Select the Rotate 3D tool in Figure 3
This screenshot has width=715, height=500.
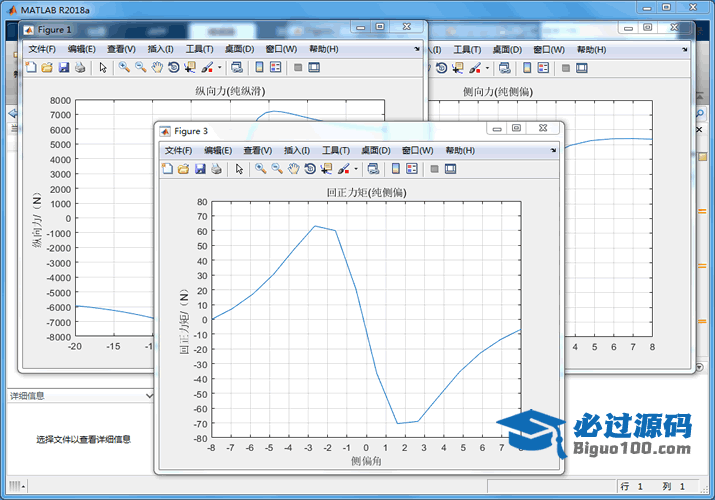[x=310, y=169]
